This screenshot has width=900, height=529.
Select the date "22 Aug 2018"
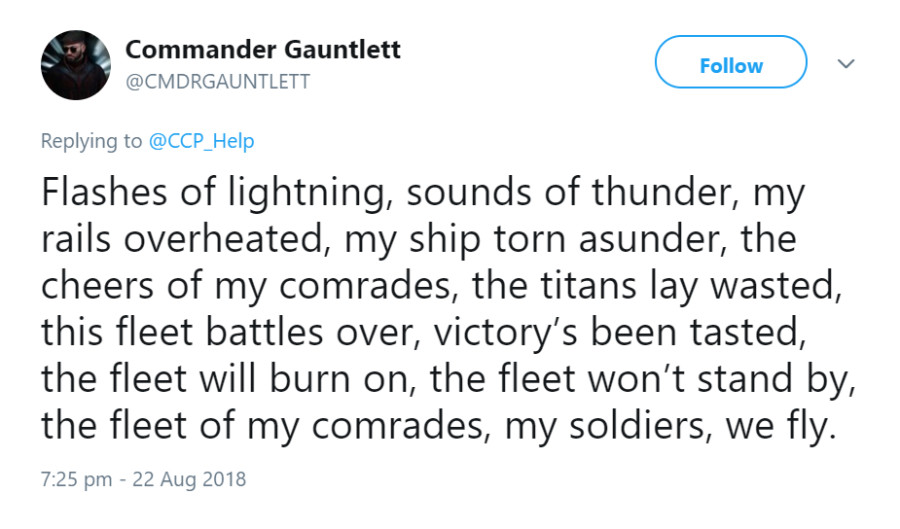[x=189, y=480]
